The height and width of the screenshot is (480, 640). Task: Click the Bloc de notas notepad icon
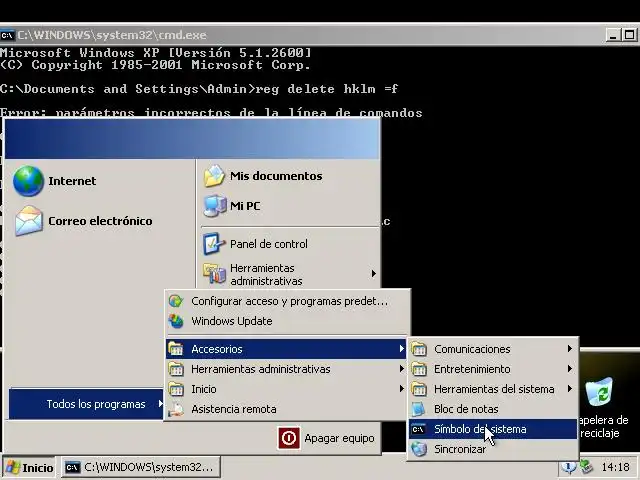pos(419,409)
